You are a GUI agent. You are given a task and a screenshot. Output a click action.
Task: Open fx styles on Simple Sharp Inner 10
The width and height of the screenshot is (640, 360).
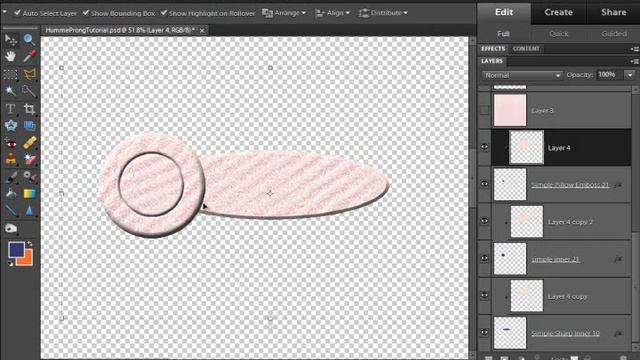coord(618,333)
